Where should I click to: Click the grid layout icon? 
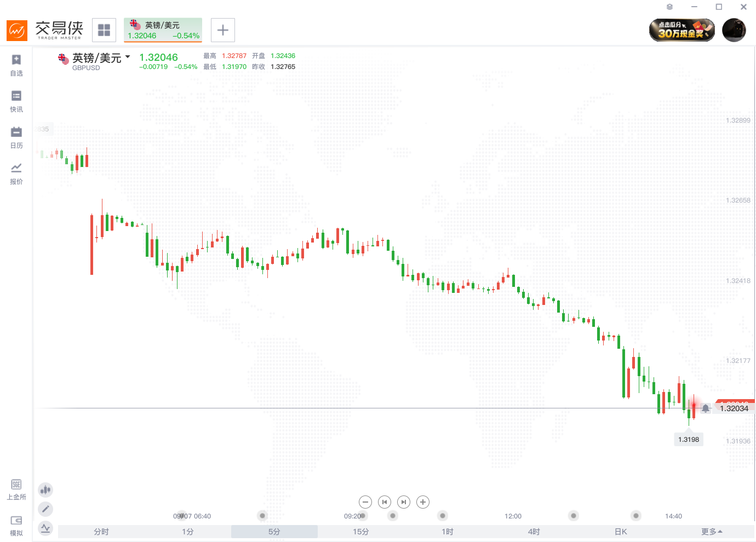(104, 30)
